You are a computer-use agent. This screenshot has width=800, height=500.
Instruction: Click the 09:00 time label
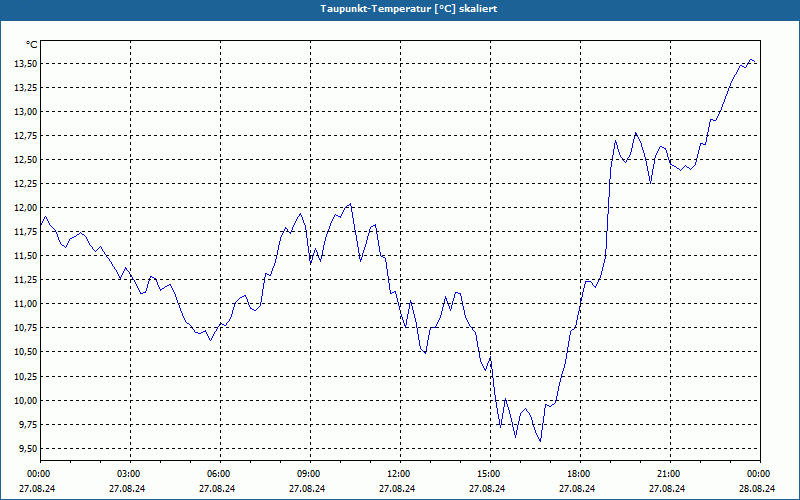point(310,474)
